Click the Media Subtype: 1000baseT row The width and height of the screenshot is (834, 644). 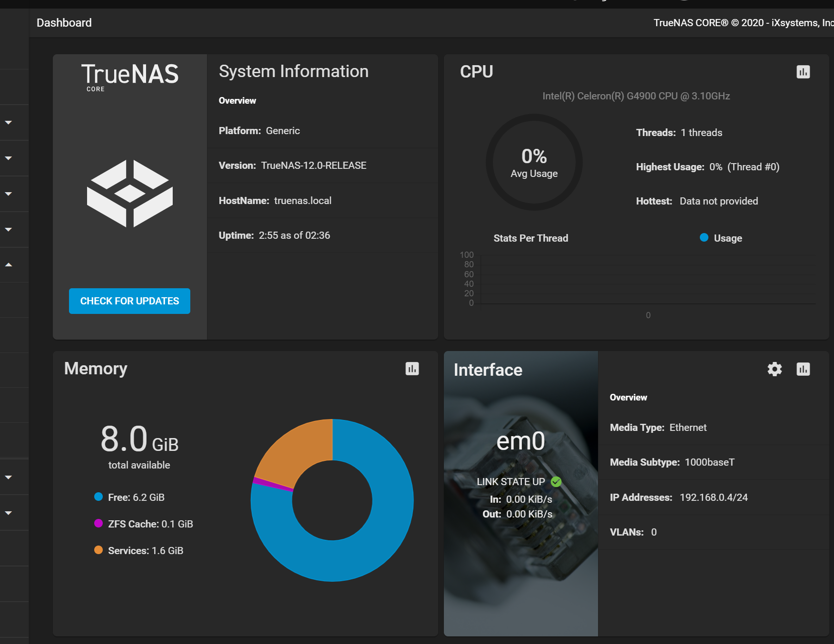click(x=714, y=462)
